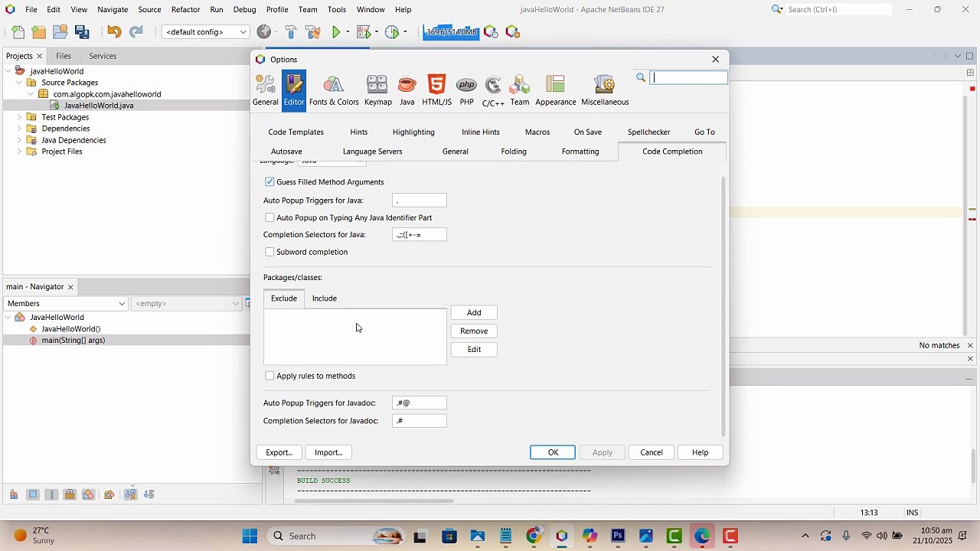Click the Undo arrow icon

[x=114, y=32]
